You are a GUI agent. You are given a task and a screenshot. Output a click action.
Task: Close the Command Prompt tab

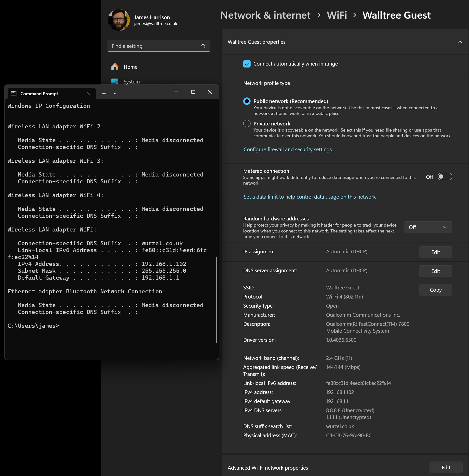[x=88, y=93]
